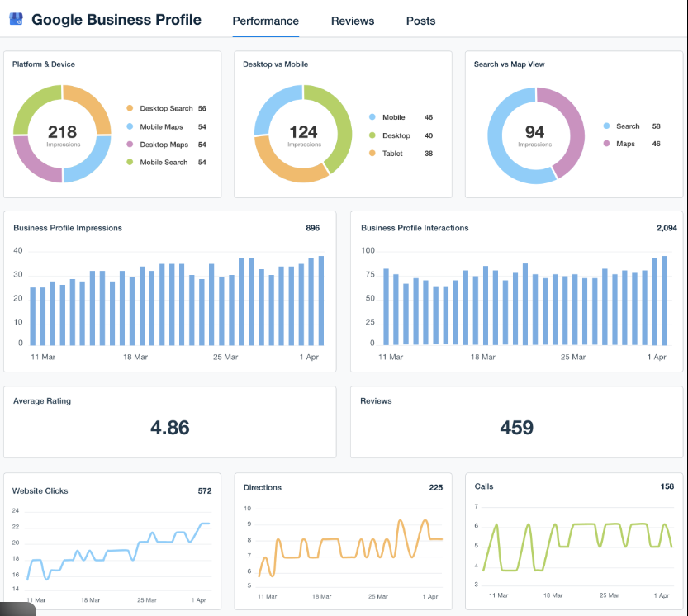688x616 pixels.
Task: Select the Performance tab
Action: (x=266, y=21)
